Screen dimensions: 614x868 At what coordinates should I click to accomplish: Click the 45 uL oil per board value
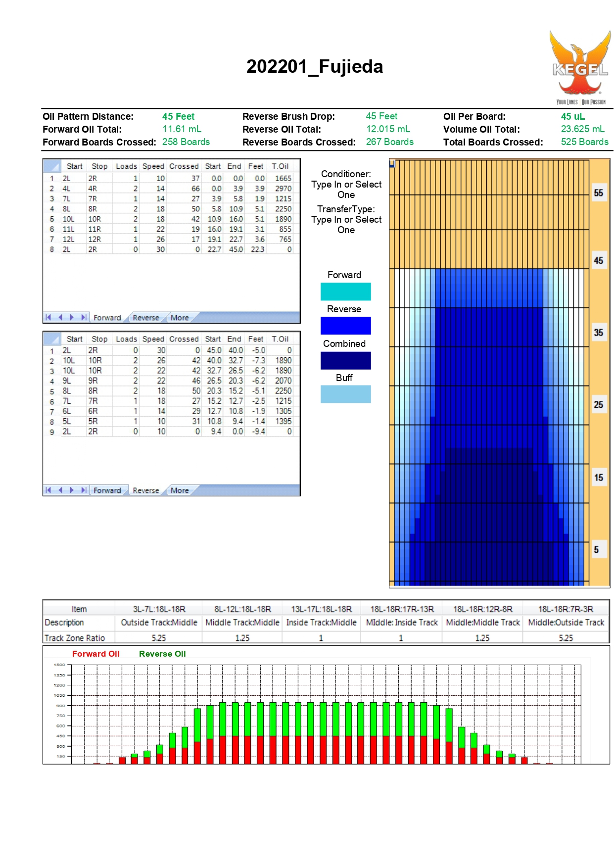pyautogui.click(x=573, y=117)
